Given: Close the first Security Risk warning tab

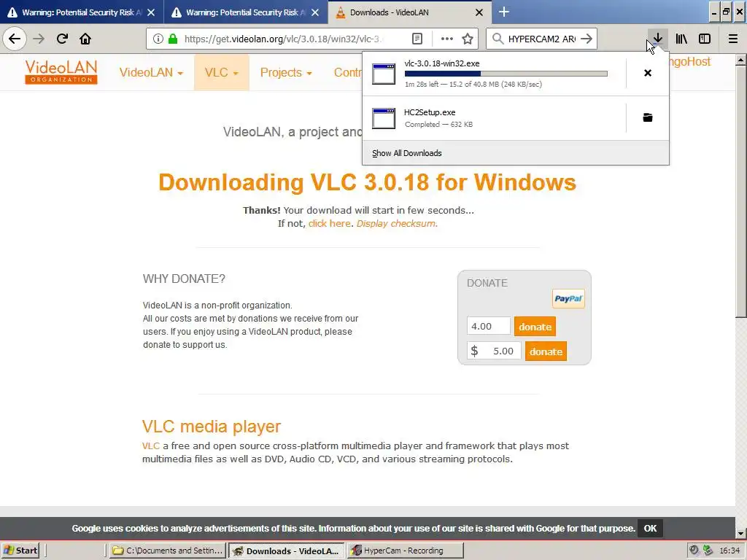Looking at the screenshot, I should tap(151, 12).
